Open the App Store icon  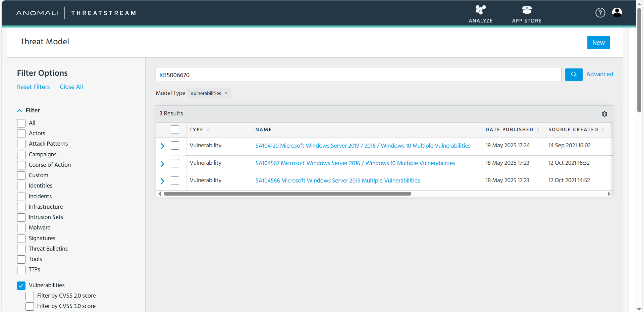[x=527, y=10]
